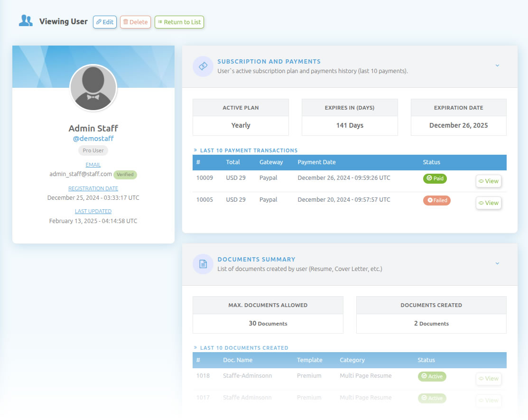
Task: Open the @demostaff username link
Action: (x=93, y=139)
